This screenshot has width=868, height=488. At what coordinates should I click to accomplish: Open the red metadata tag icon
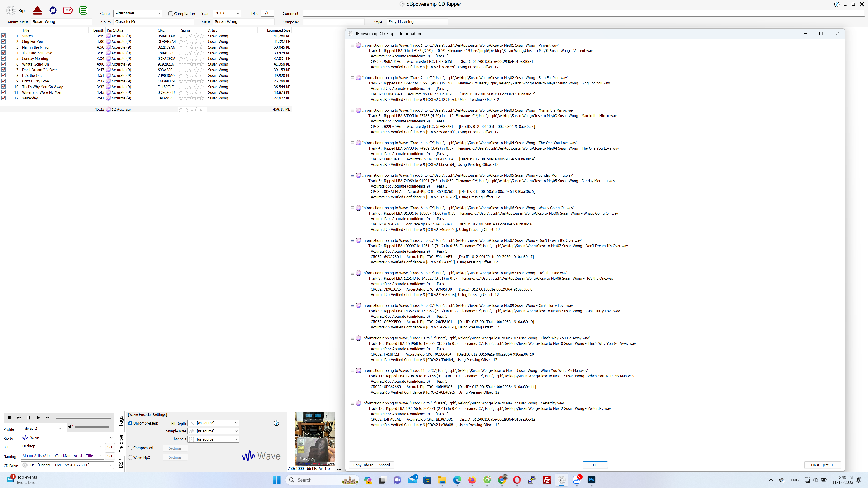tap(68, 10)
